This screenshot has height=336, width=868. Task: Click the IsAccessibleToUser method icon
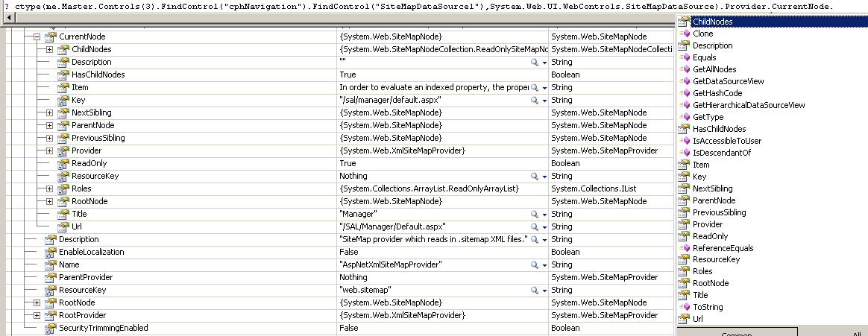[x=685, y=141]
